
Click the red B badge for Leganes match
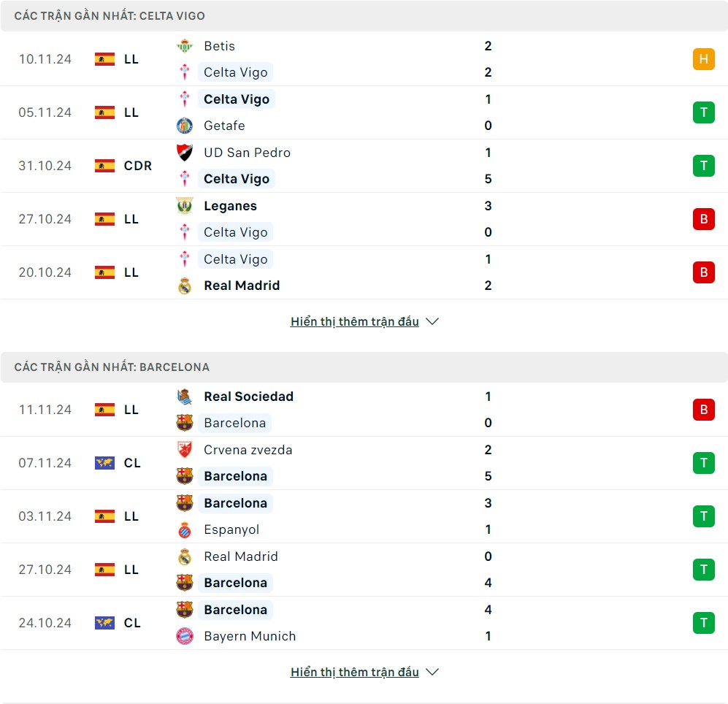pos(703,219)
